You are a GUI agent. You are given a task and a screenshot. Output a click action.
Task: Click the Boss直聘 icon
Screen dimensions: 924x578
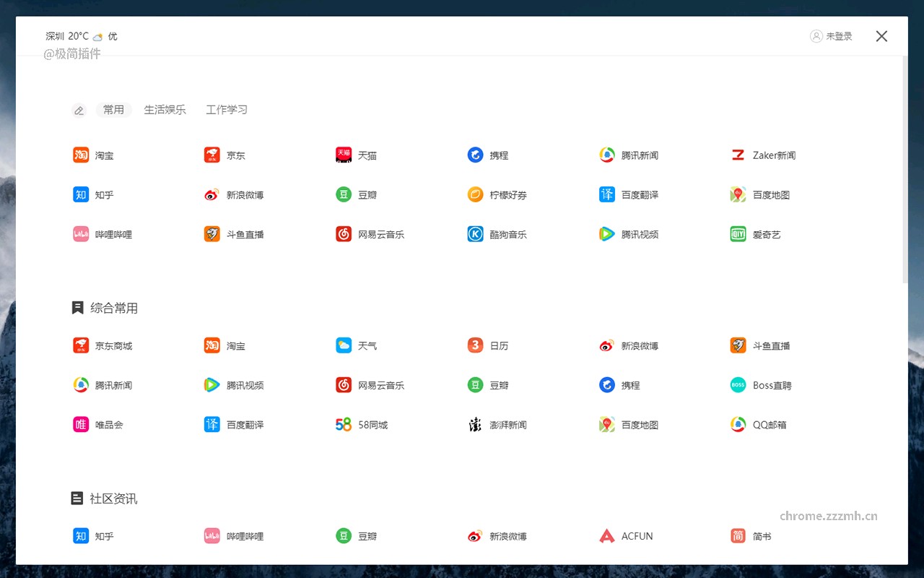pyautogui.click(x=738, y=385)
